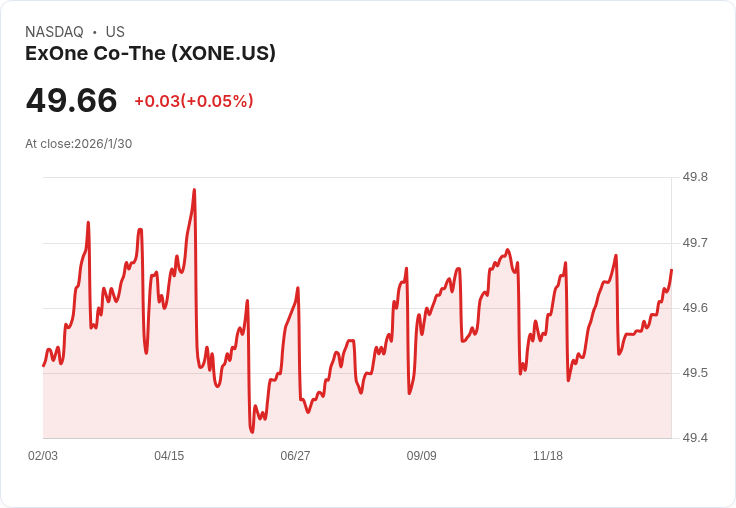Click the US market label
Image resolution: width=736 pixels, height=508 pixels.
[115, 32]
